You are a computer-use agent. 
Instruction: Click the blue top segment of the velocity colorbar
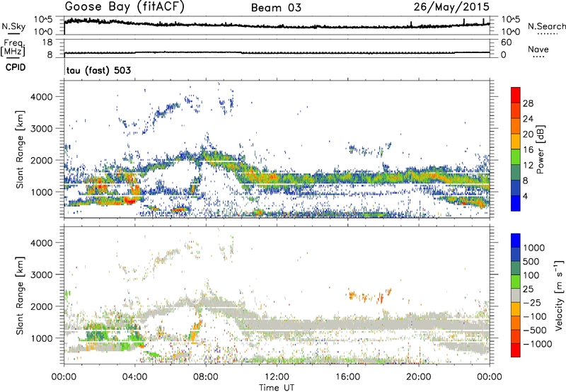pos(516,241)
